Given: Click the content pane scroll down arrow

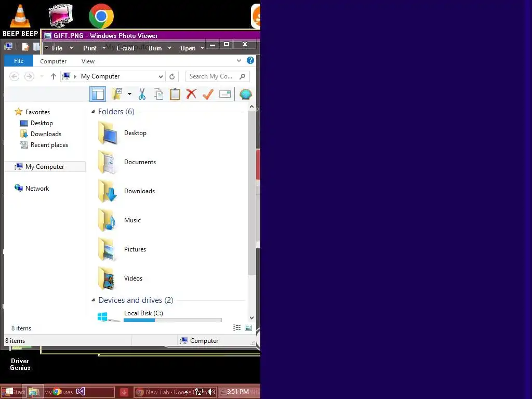Looking at the screenshot, I should [251, 318].
